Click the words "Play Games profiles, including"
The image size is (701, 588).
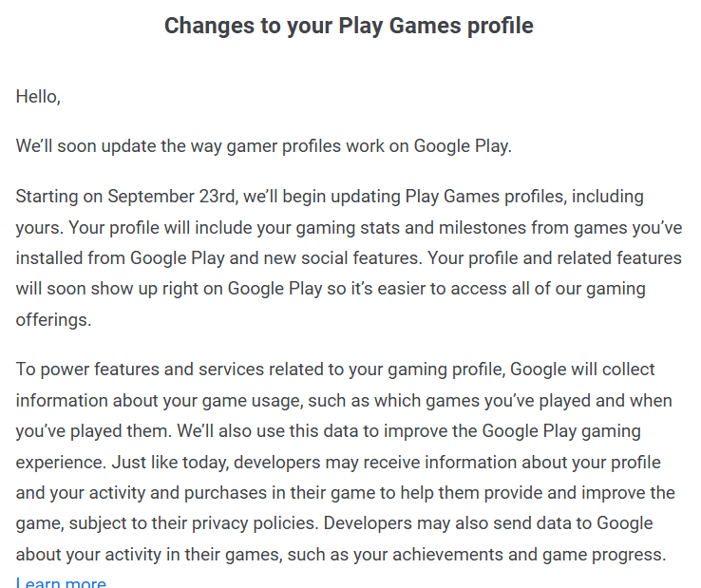(524, 197)
